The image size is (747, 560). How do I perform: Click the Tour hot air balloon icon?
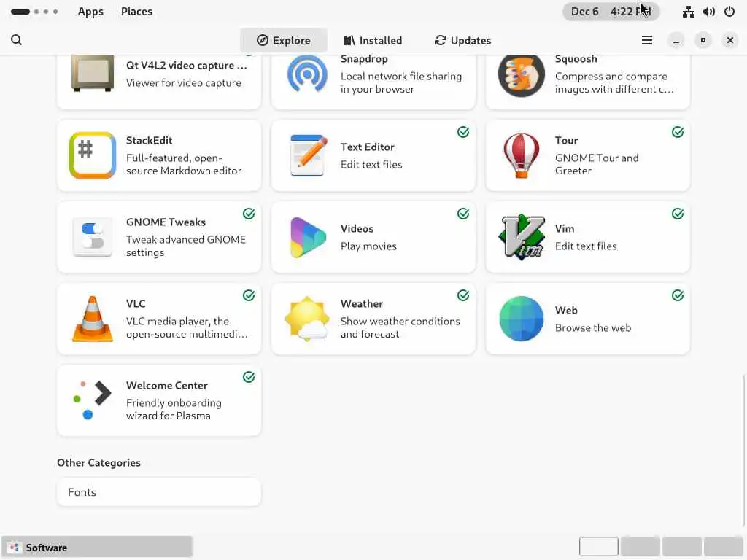[521, 155]
